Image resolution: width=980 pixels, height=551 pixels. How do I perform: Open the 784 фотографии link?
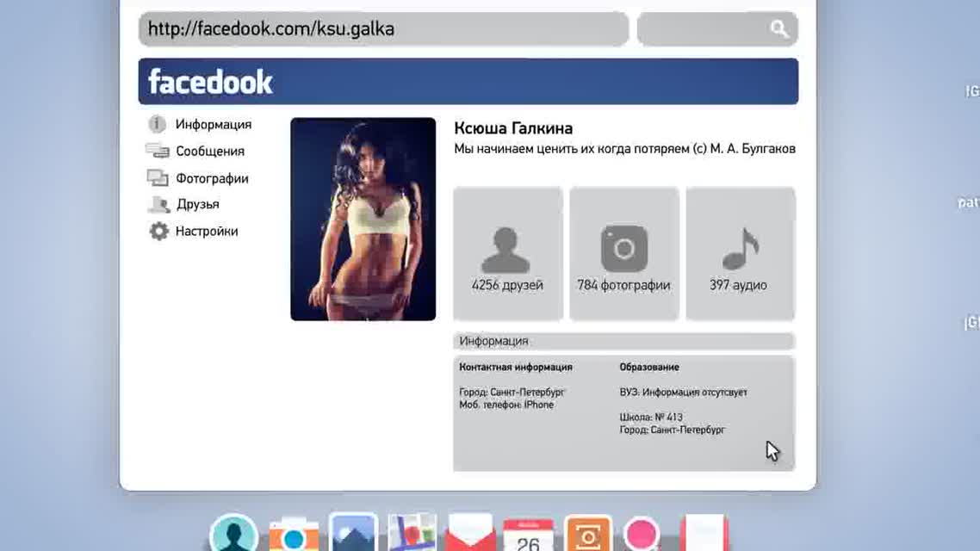tap(623, 286)
